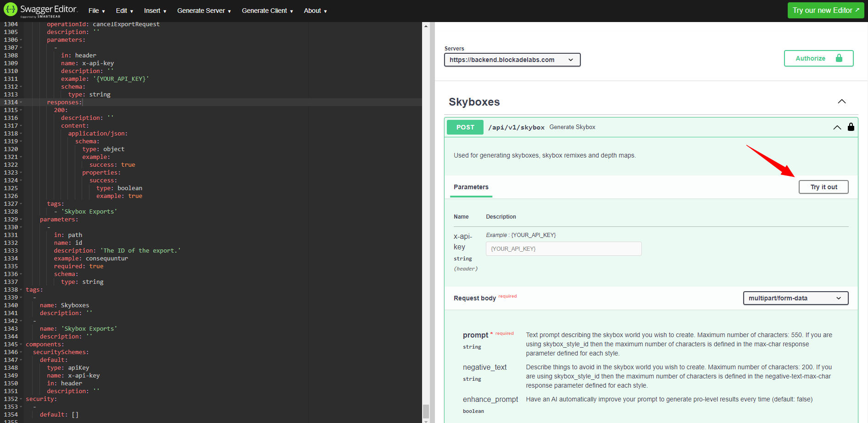Open the Generate Client menu
Viewport: 868px width, 423px height.
pos(267,11)
